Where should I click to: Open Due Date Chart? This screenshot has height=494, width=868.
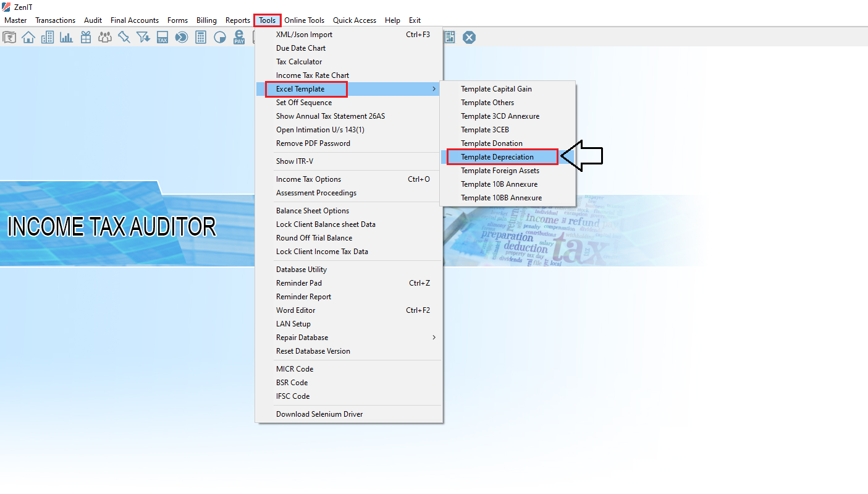click(x=349, y=48)
